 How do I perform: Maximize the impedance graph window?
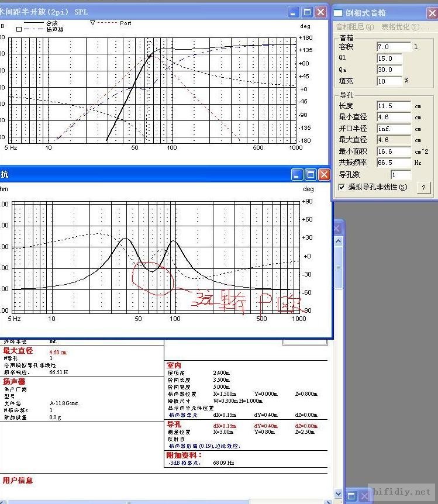coord(311,174)
